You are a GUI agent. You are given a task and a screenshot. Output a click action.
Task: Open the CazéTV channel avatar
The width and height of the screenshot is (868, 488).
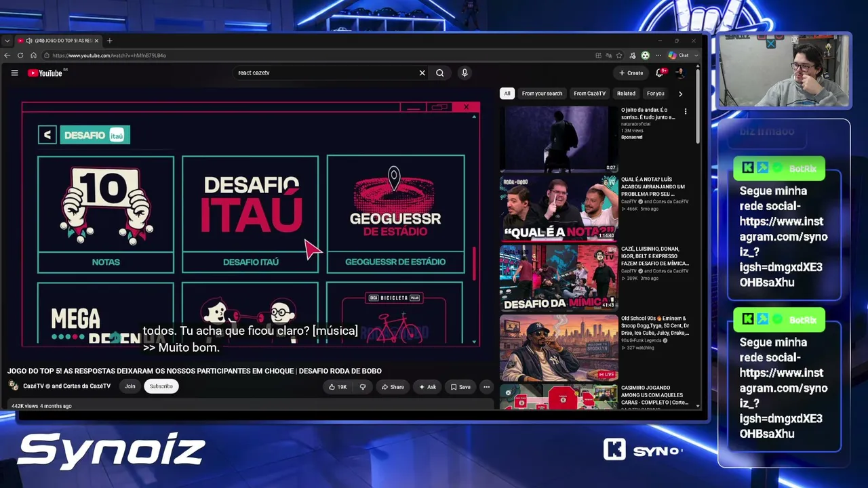(x=14, y=386)
